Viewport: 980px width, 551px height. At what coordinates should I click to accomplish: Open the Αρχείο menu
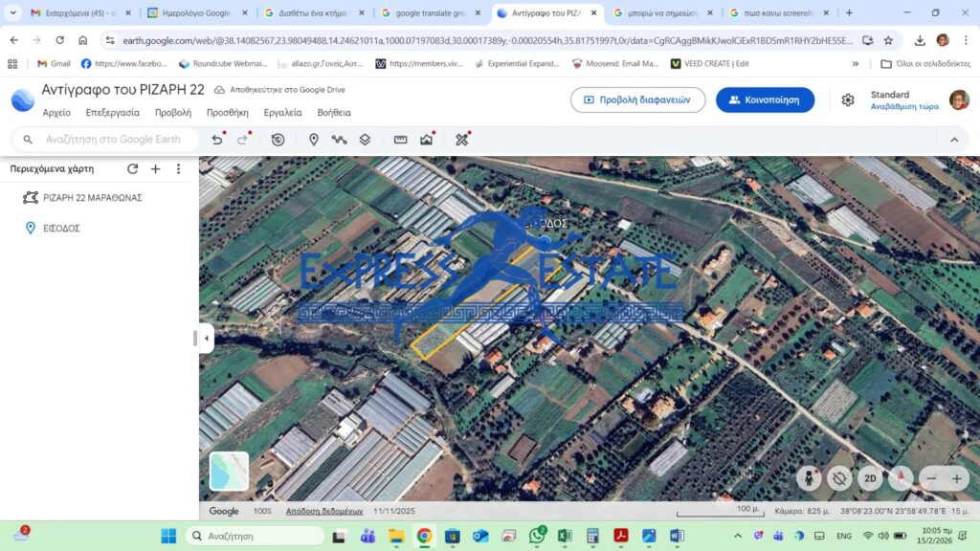click(x=56, y=113)
